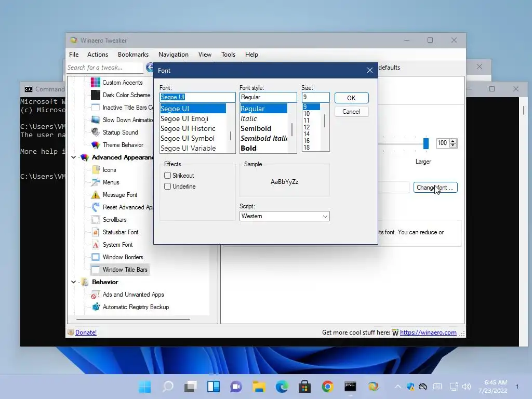Click the Change font button
Screen dimensions: 532x399
tap(435, 187)
